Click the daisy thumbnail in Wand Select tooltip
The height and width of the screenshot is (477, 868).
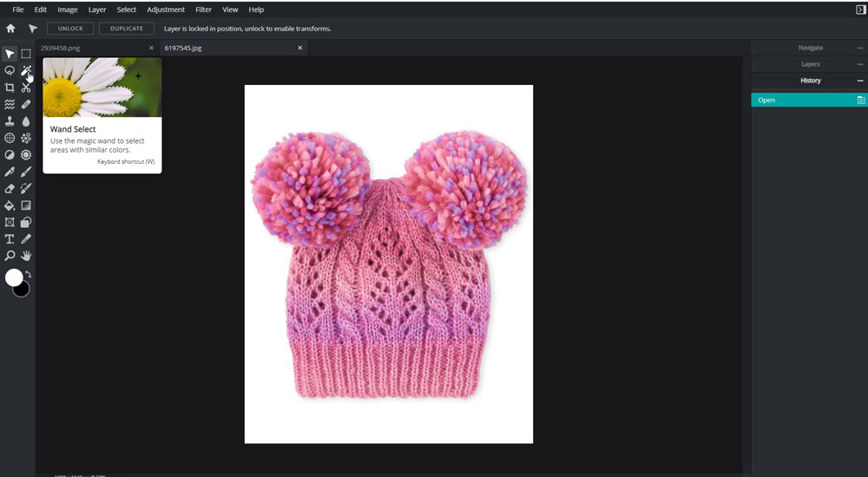pyautogui.click(x=102, y=88)
